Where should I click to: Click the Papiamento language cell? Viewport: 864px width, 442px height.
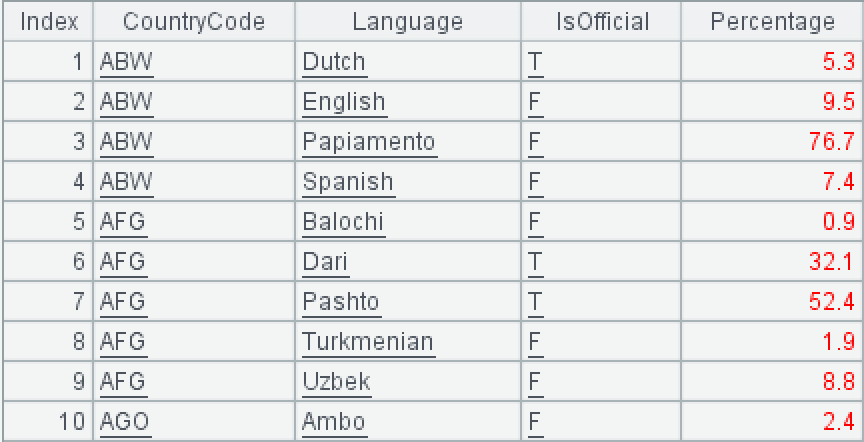[369, 142]
